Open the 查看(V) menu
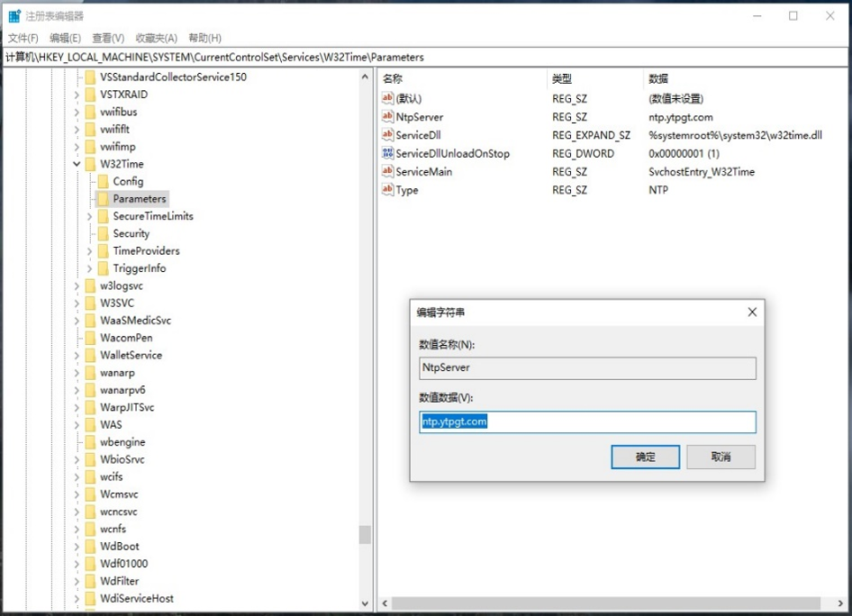The image size is (852, 616). point(108,38)
